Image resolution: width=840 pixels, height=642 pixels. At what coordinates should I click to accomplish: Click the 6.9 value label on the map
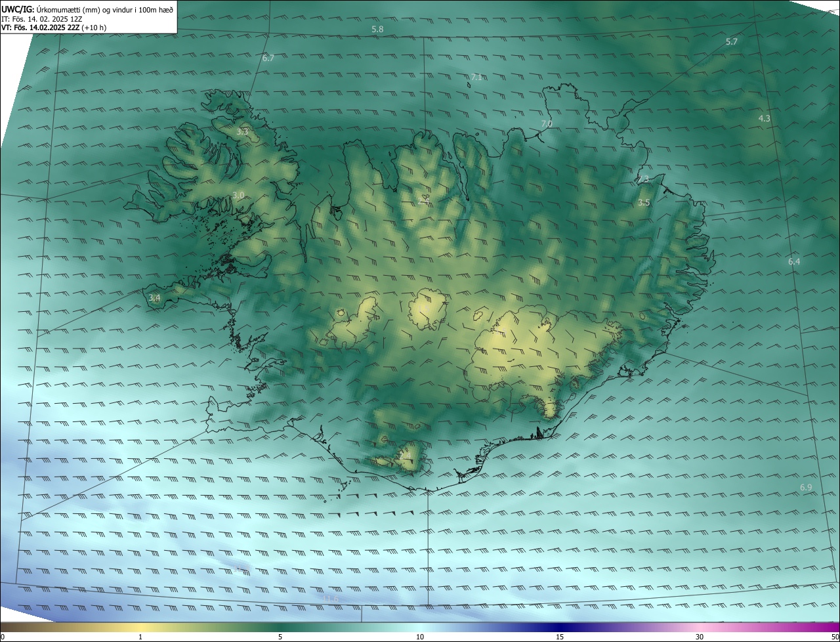pyautogui.click(x=807, y=488)
